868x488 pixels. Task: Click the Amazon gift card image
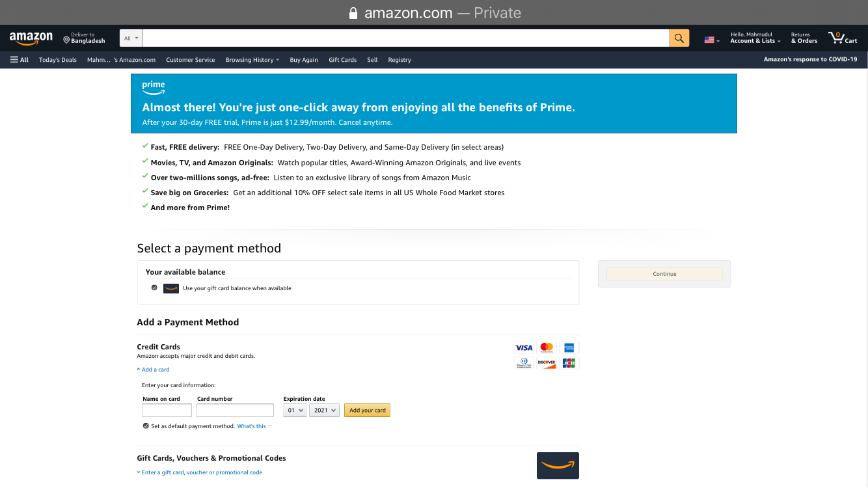557,465
